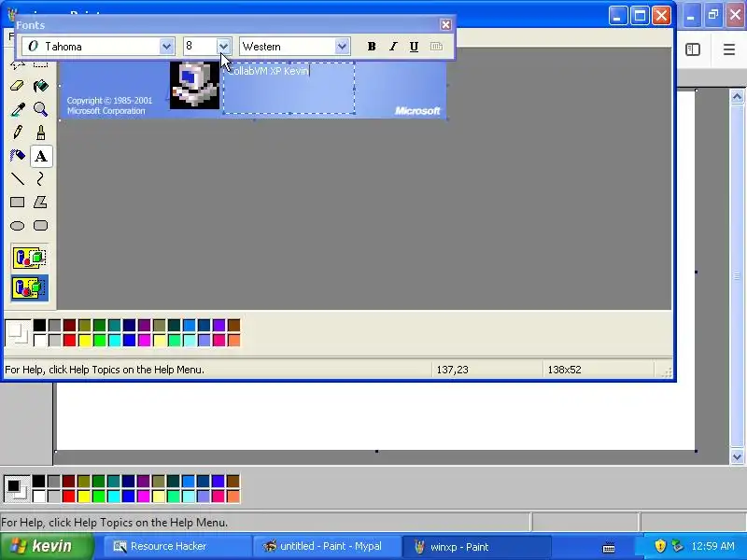747x560 pixels.
Task: Open the Start menu labeled kevin
Action: pyautogui.click(x=48, y=546)
